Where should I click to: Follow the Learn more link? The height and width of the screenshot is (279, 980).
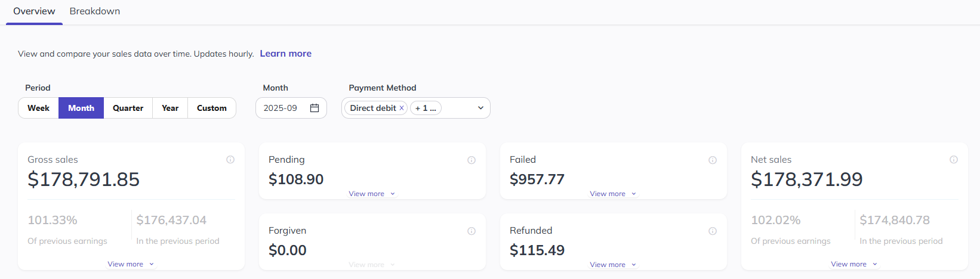[286, 54]
